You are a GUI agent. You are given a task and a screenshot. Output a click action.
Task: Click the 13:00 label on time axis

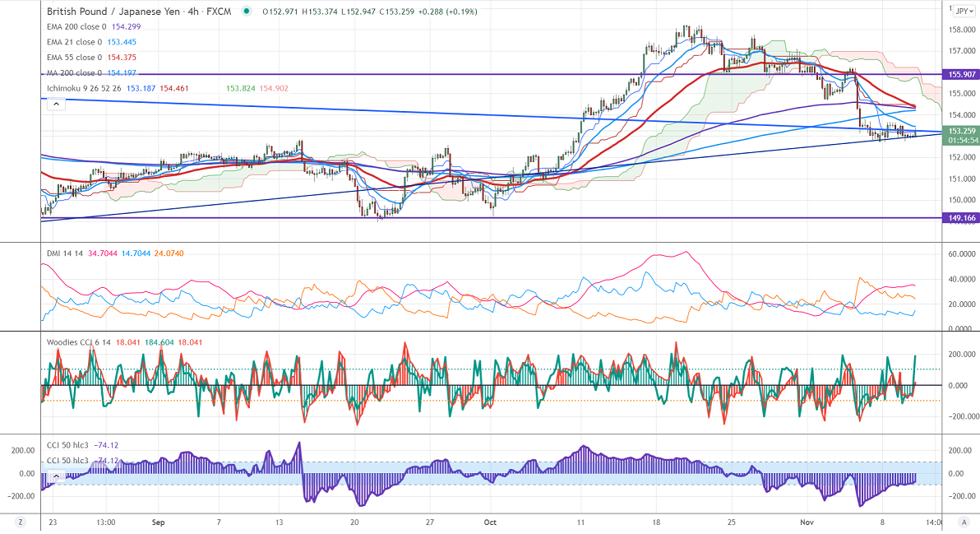click(x=105, y=522)
